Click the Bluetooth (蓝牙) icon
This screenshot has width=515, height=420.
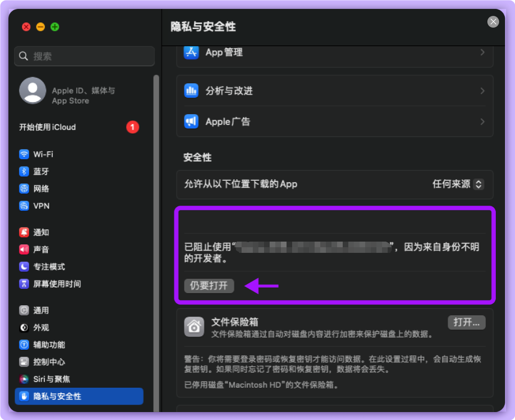[x=24, y=171]
